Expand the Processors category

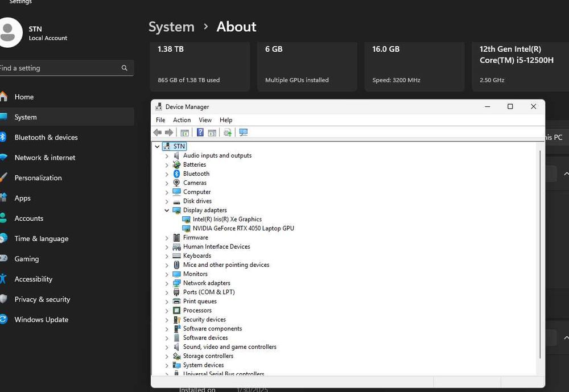(x=167, y=310)
